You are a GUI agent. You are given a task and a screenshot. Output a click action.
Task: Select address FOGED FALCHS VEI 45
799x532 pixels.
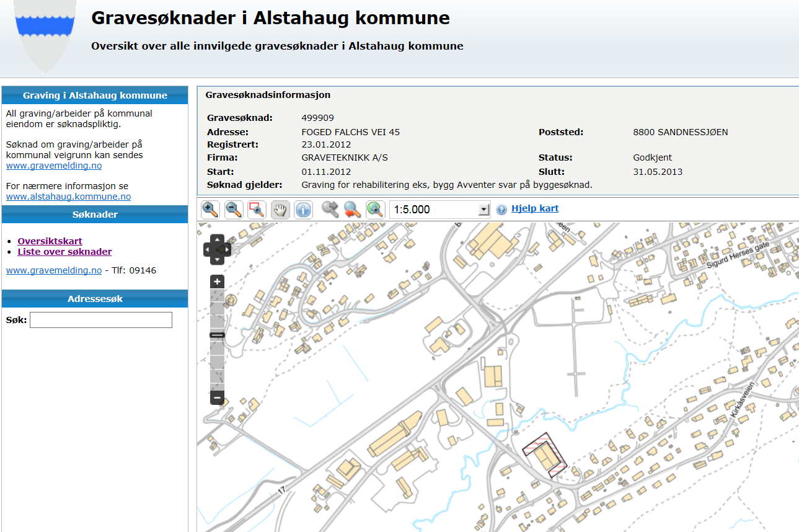tap(351, 132)
